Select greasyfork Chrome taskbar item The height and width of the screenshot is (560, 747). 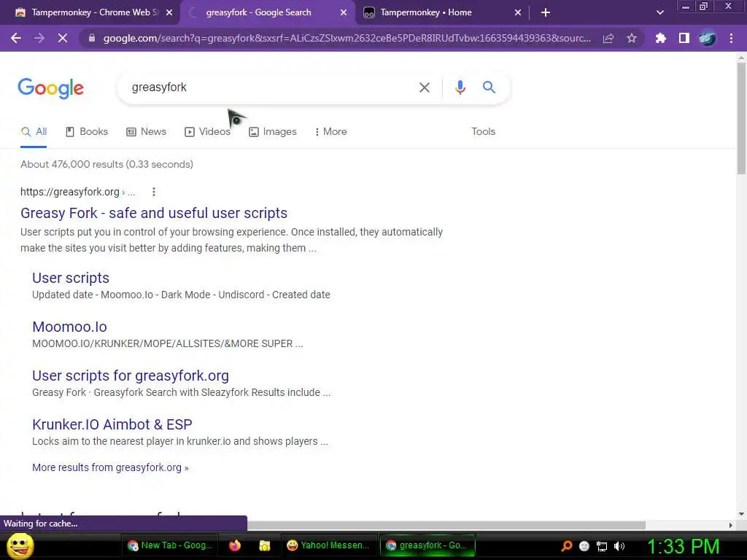427,545
